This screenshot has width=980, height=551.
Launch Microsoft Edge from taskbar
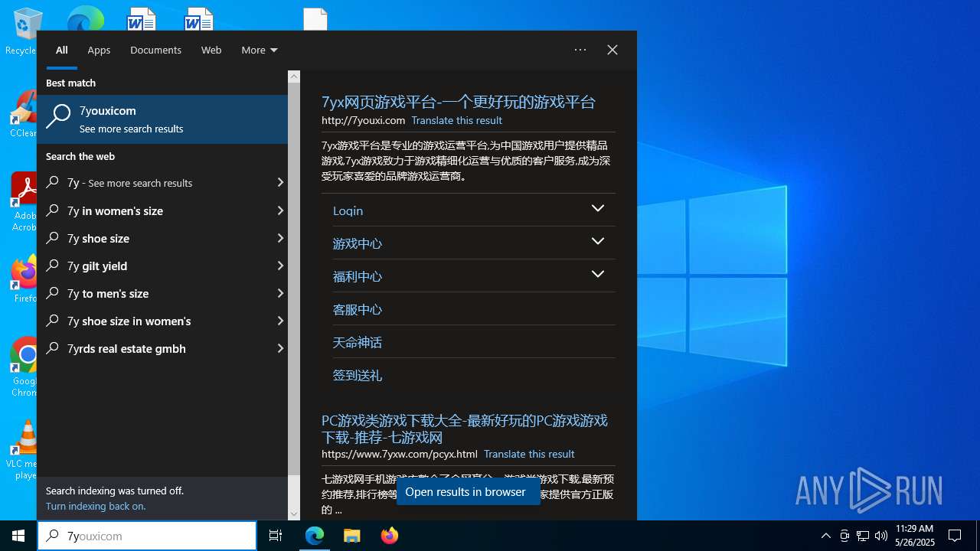point(315,536)
